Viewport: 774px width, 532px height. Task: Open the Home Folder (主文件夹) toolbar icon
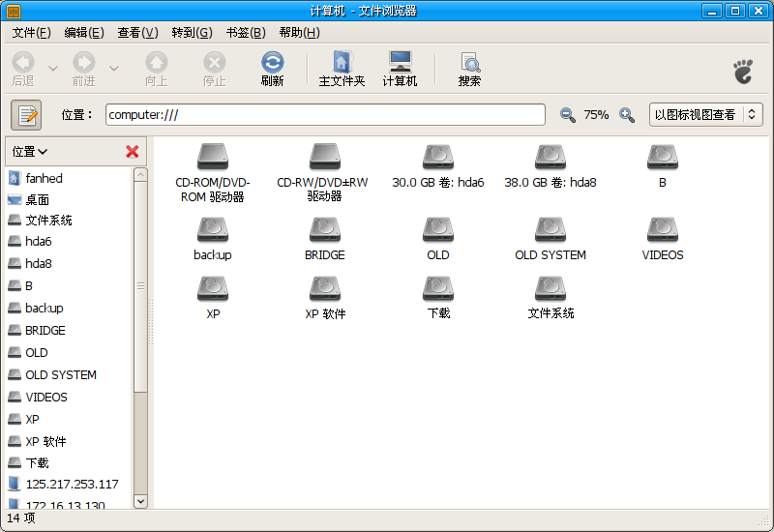pos(342,69)
